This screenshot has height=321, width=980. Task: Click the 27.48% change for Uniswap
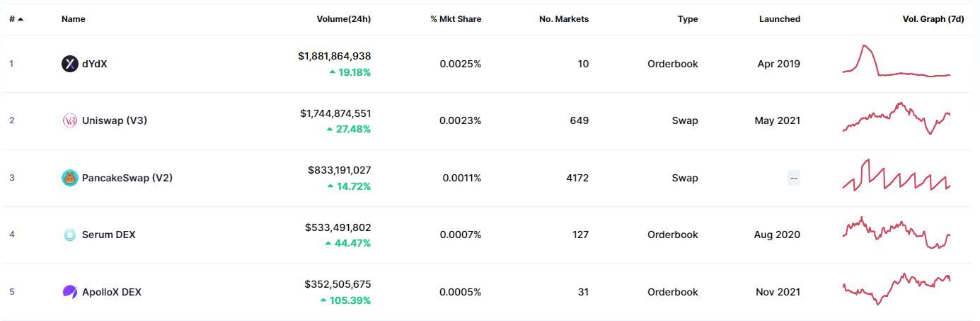coord(349,129)
